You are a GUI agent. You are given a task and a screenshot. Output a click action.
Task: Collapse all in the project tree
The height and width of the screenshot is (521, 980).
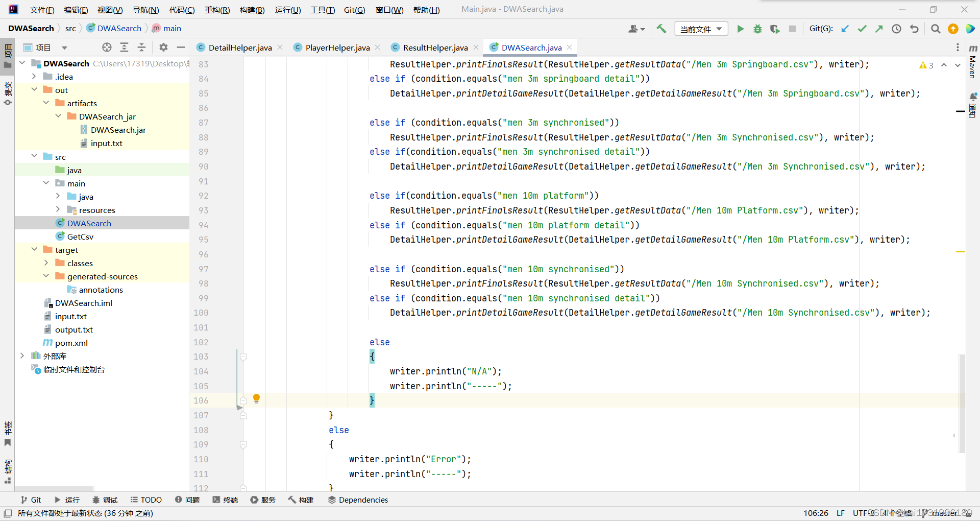pos(141,48)
